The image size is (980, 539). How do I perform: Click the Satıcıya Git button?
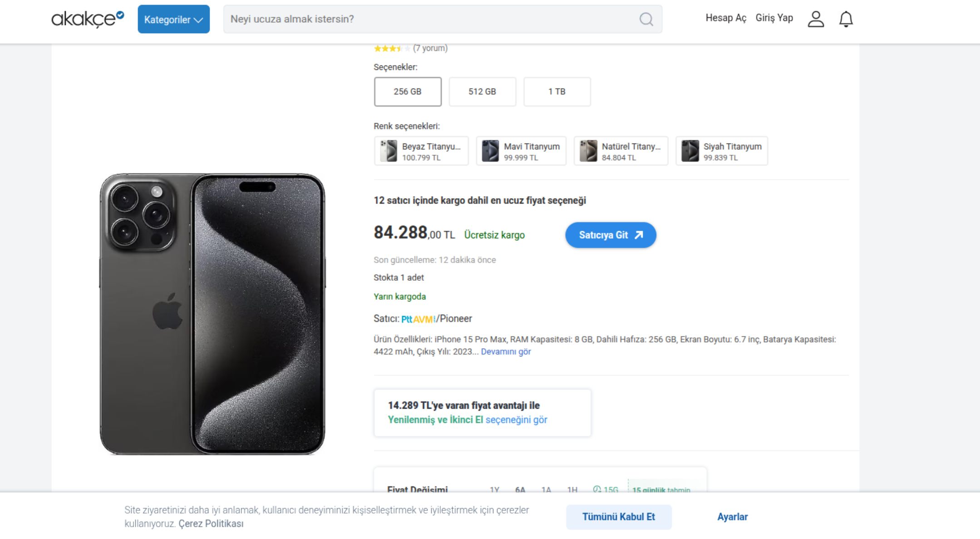[x=611, y=235]
